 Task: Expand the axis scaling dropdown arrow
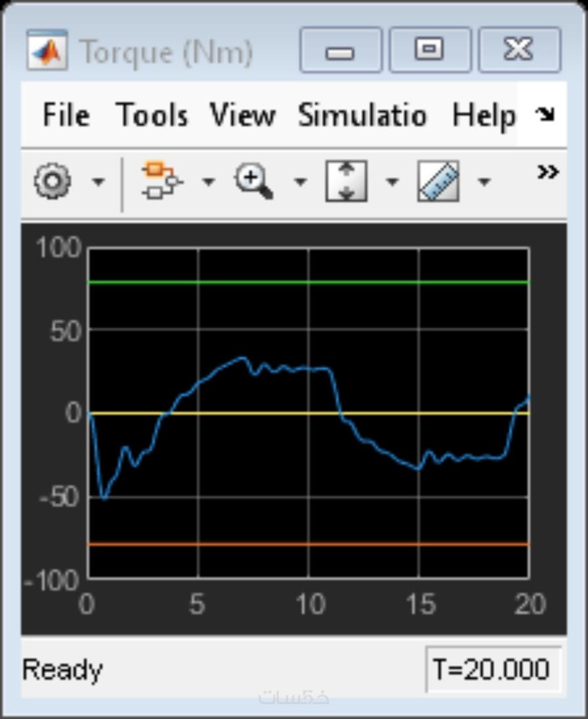[x=392, y=182]
